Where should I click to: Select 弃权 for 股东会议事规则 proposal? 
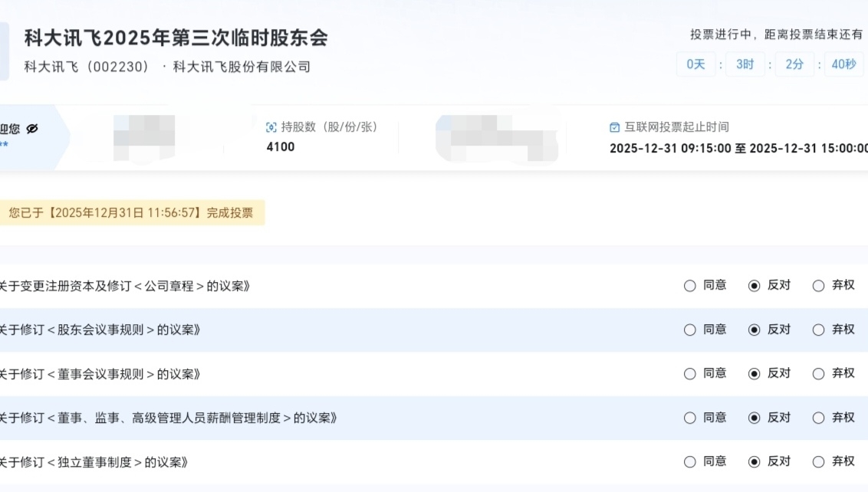coord(818,330)
